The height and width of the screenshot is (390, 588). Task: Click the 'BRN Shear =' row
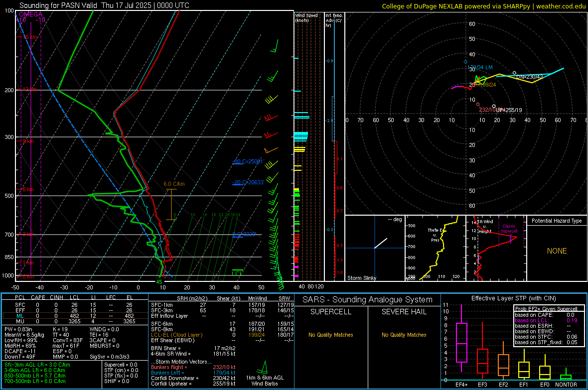(x=193, y=348)
